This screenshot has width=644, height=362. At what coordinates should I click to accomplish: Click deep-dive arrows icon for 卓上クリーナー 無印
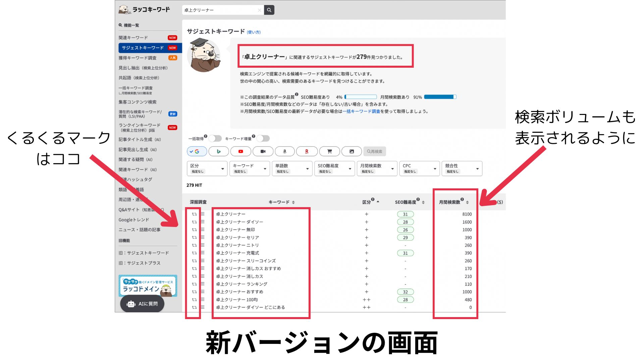pos(194,230)
